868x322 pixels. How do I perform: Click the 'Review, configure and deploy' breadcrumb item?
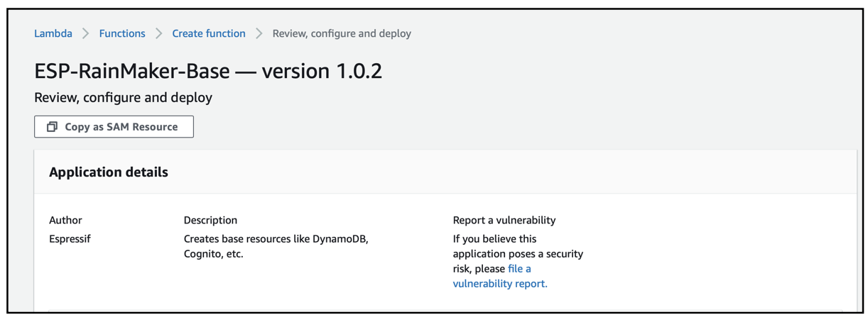342,33
